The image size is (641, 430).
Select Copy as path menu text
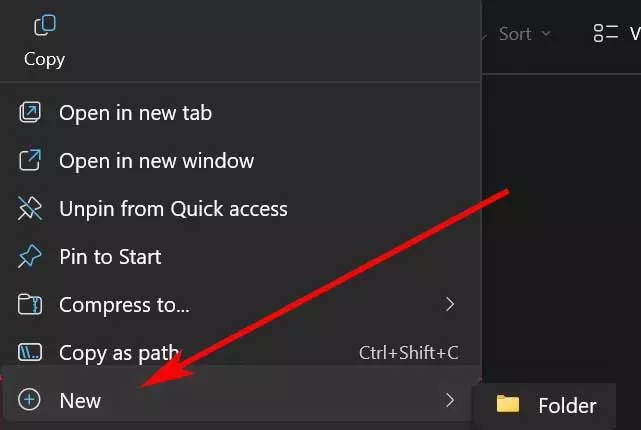119,354
